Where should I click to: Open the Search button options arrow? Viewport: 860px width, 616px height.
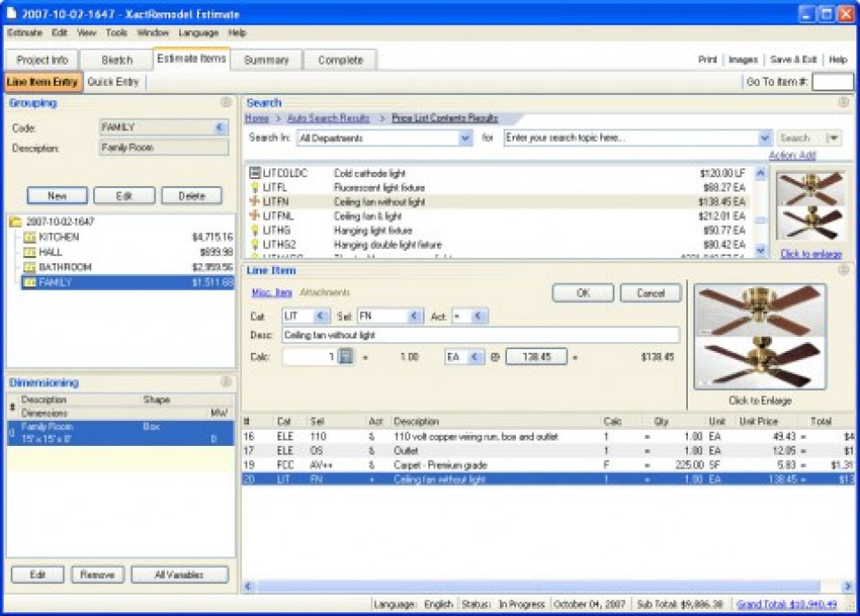click(x=833, y=137)
